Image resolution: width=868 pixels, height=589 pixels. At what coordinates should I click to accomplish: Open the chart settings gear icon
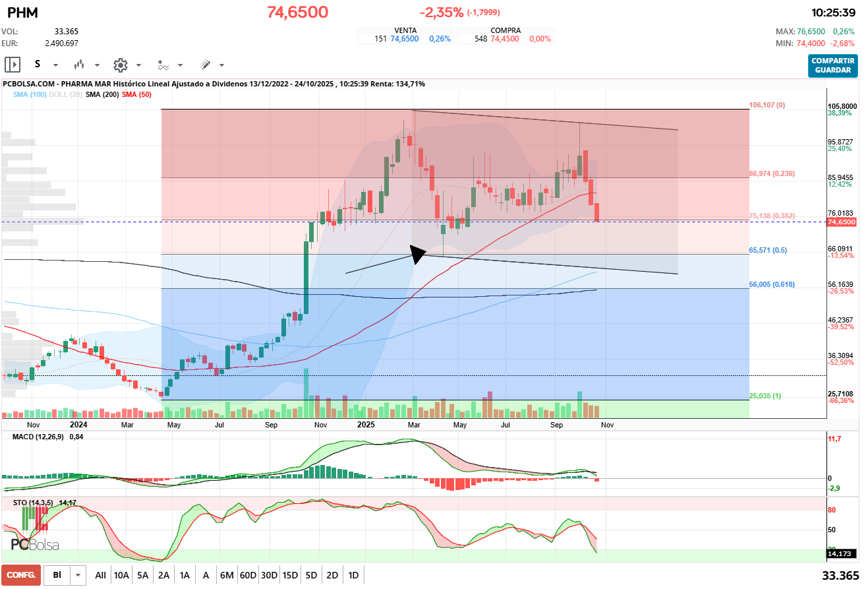120,65
